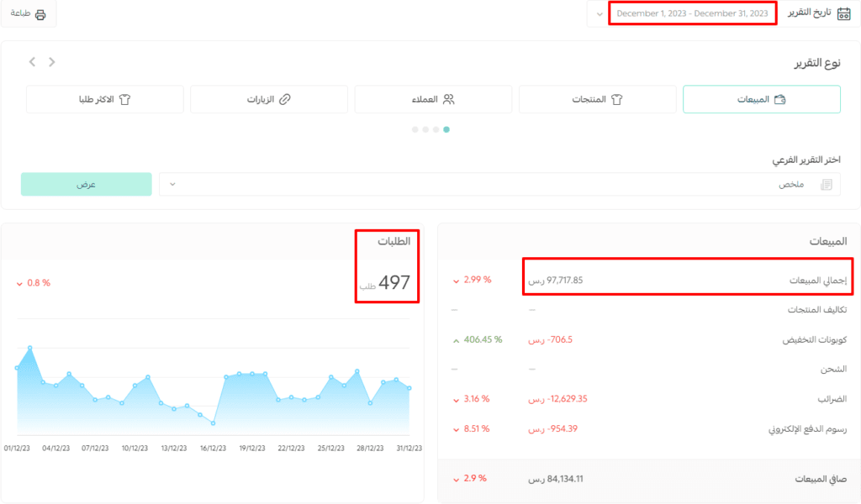
Task: Click the 31/12/23 chart axis label
Action: tap(409, 448)
